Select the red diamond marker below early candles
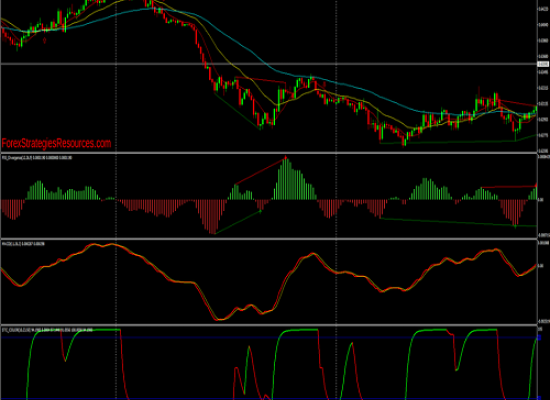 point(45,41)
